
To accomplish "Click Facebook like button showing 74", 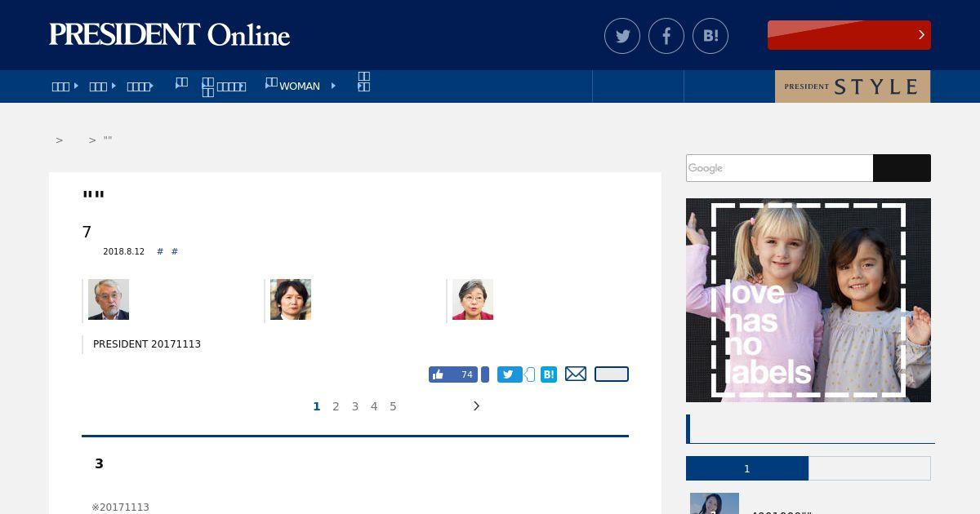I will pyautogui.click(x=453, y=374).
